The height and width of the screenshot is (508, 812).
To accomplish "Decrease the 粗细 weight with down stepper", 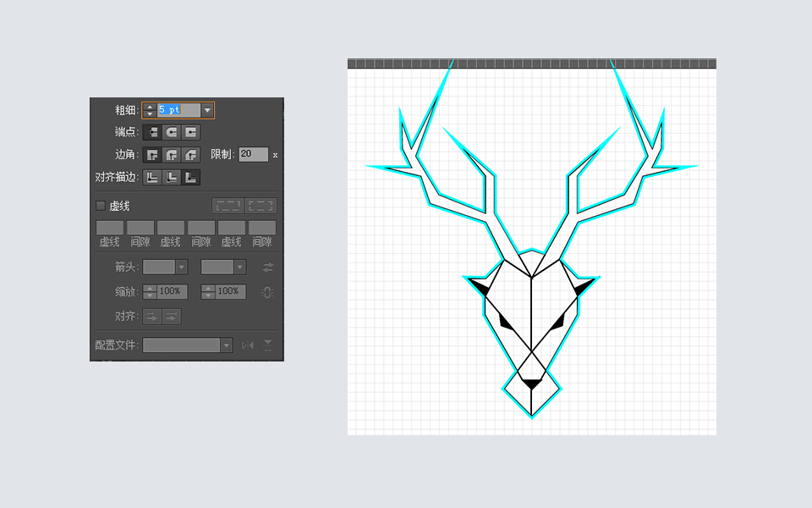I will [150, 113].
